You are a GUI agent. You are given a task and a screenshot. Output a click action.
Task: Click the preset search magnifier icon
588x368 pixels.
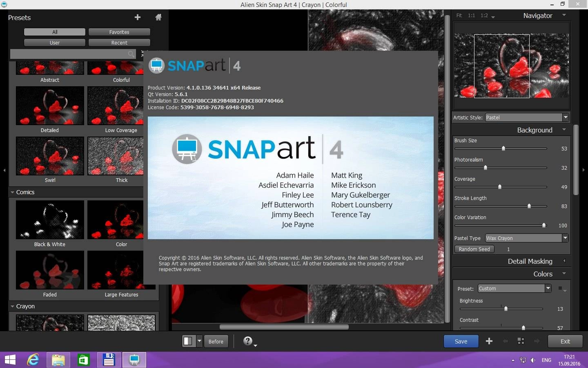click(x=131, y=54)
